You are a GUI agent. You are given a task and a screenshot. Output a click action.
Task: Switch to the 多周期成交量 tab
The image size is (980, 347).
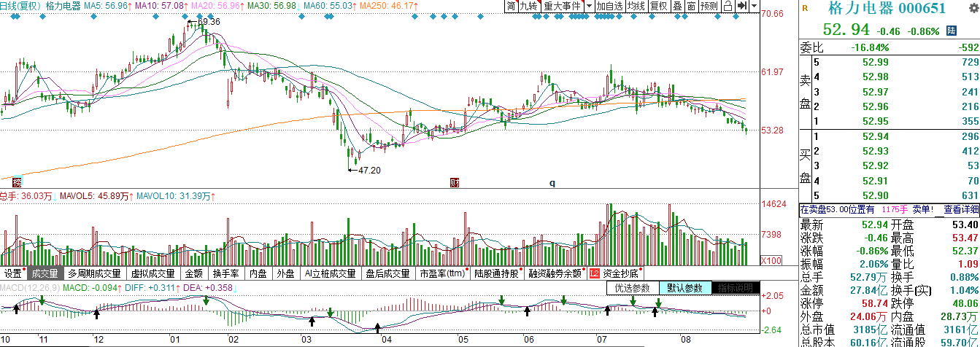pyautogui.click(x=95, y=274)
